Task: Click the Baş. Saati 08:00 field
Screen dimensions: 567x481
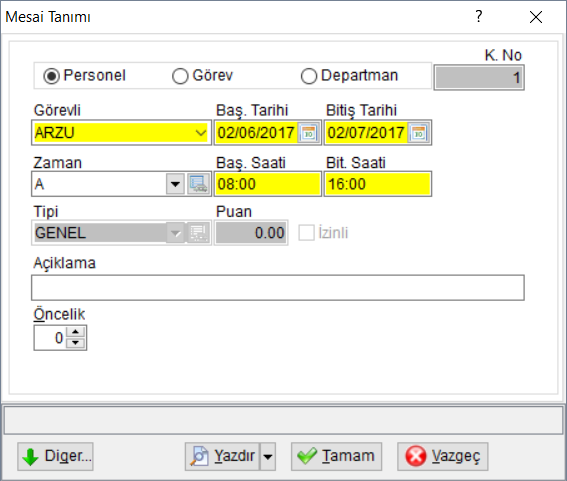Action: tap(268, 184)
